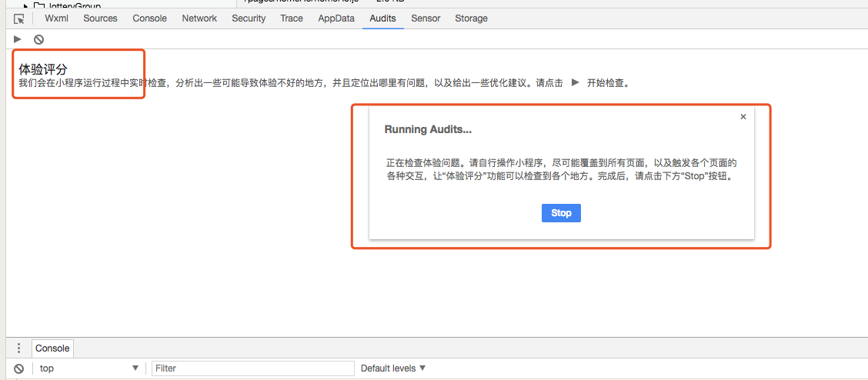Expand the lotteryGroup folder arrow
Image resolution: width=868 pixels, height=380 pixels.
coord(25,5)
